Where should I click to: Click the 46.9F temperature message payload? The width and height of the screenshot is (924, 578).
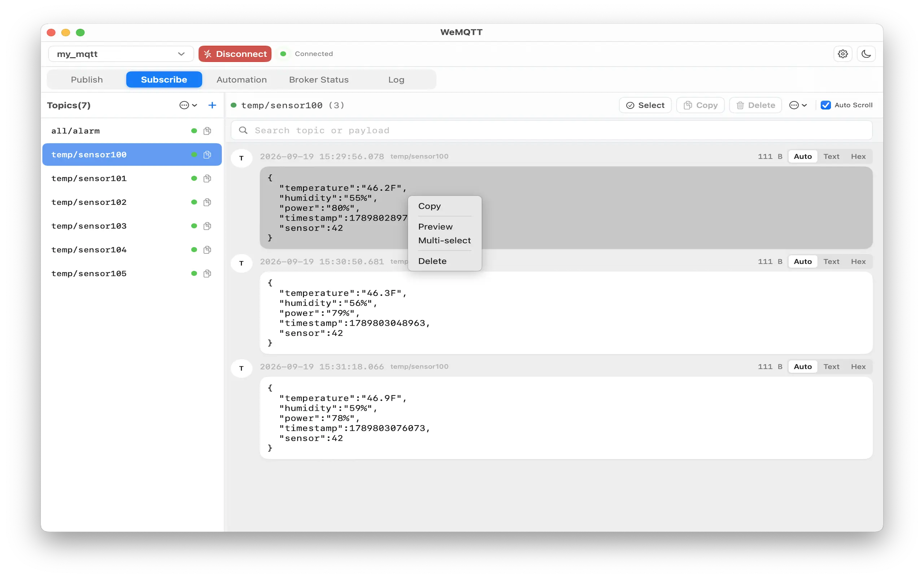(x=566, y=418)
